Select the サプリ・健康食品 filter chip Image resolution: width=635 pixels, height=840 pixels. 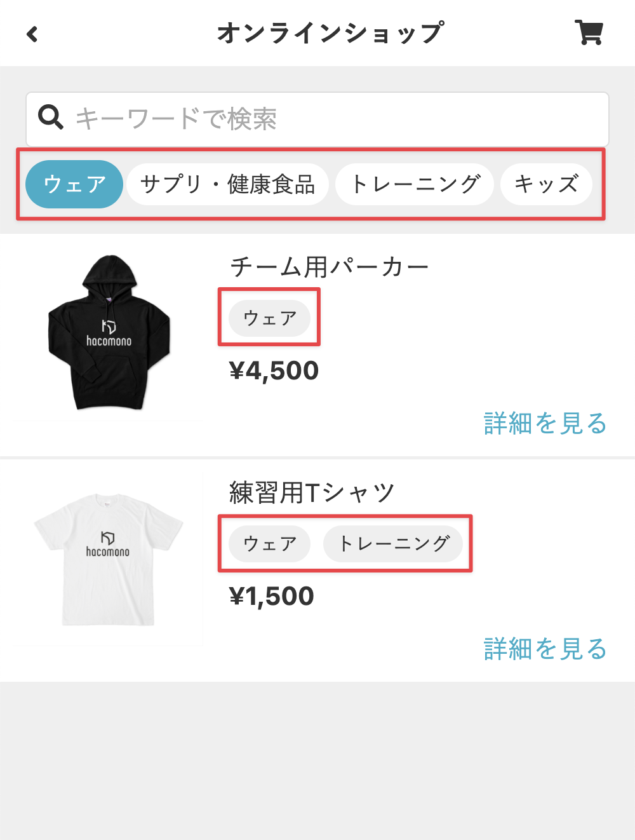tap(227, 184)
